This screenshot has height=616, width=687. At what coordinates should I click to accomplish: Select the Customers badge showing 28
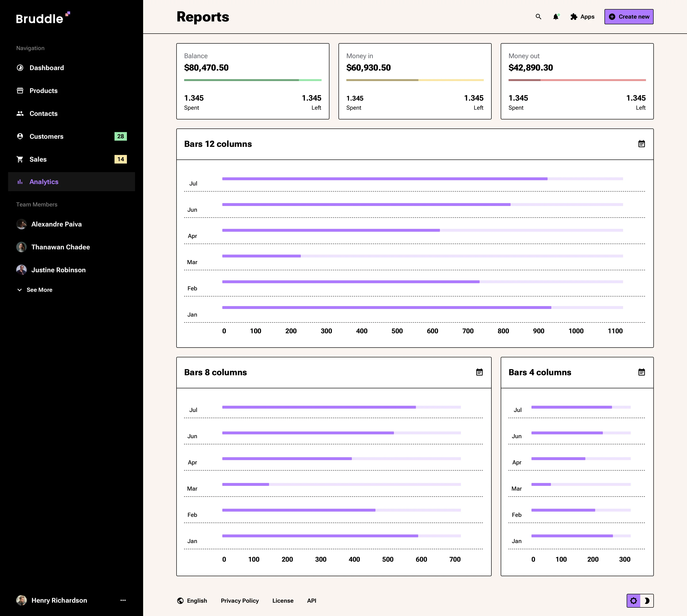pyautogui.click(x=120, y=136)
